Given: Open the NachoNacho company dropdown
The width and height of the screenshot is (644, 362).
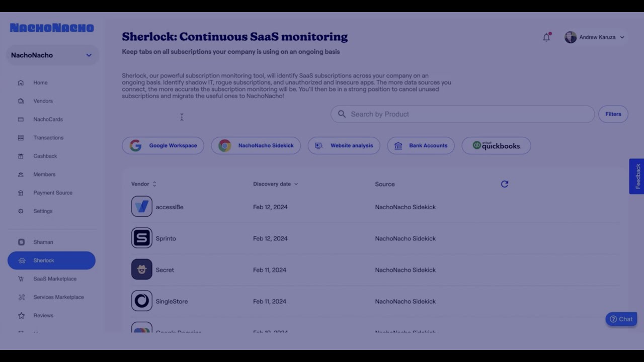Looking at the screenshot, I should point(52,55).
